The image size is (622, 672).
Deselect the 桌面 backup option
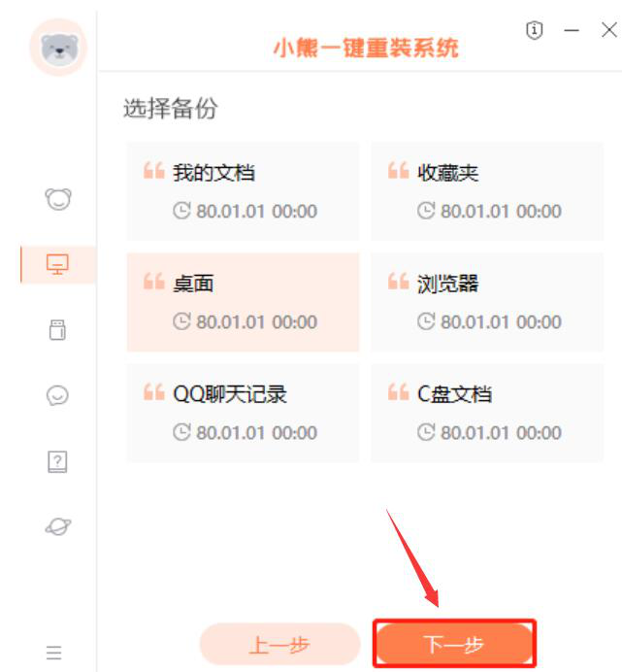[x=243, y=302]
